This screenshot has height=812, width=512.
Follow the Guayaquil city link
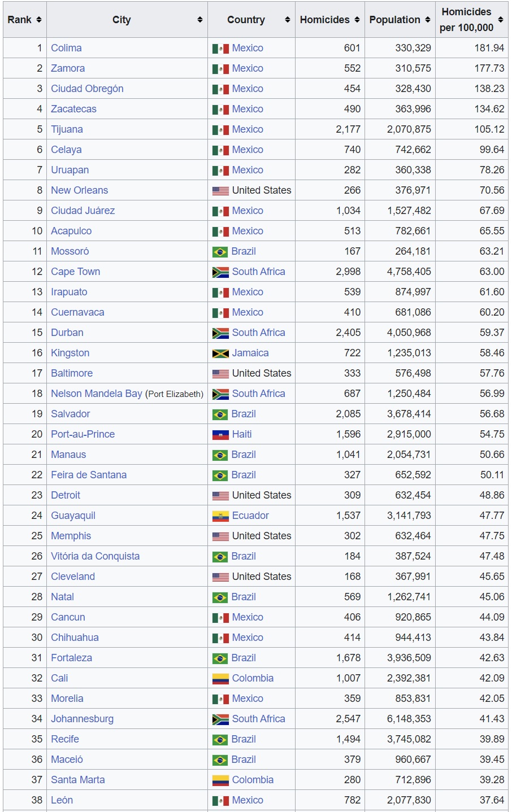point(73,516)
